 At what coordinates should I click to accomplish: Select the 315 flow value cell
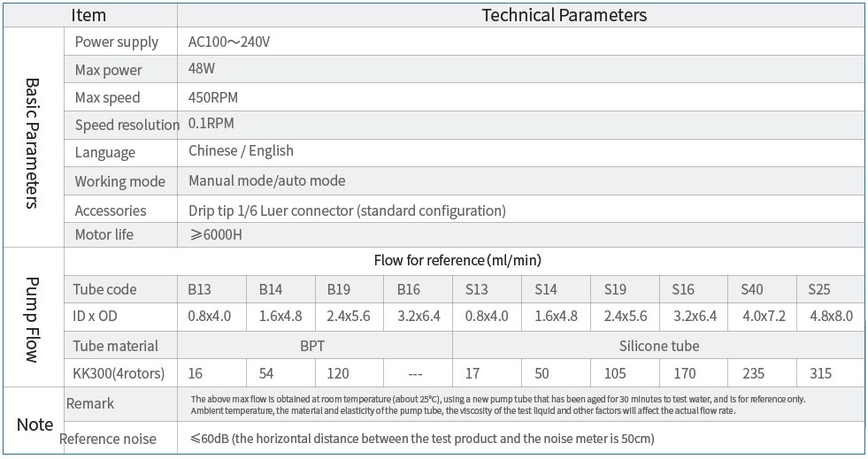click(x=820, y=373)
